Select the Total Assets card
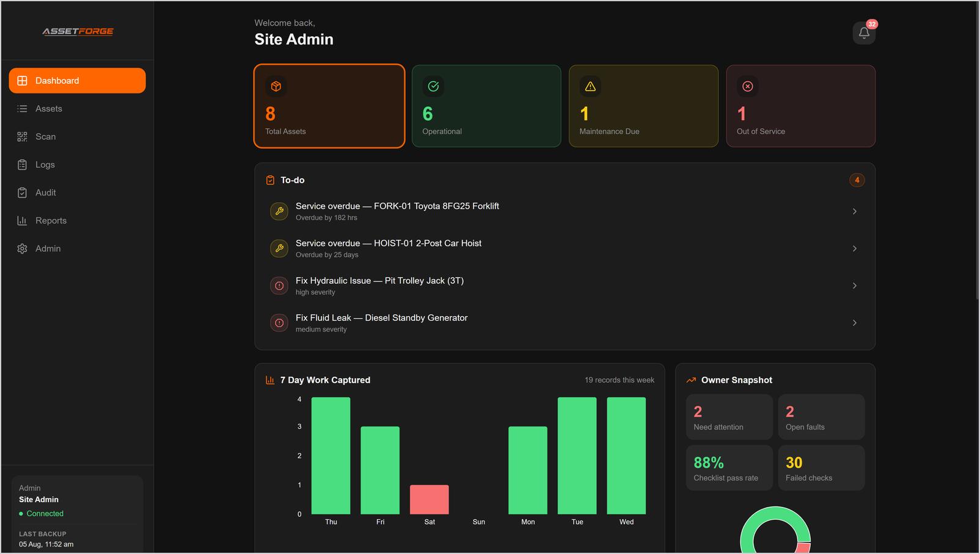The height and width of the screenshot is (554, 980). pos(329,106)
